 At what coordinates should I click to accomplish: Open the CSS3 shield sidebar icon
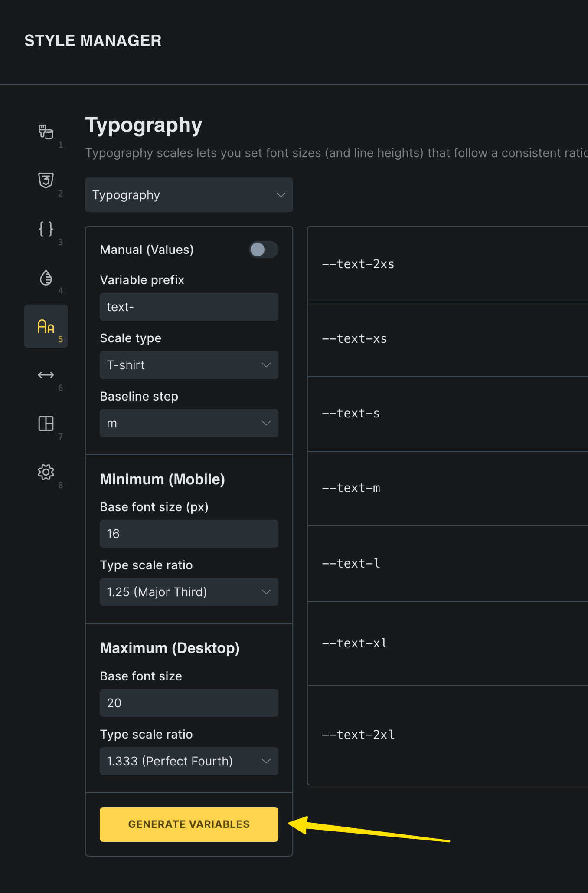click(46, 181)
